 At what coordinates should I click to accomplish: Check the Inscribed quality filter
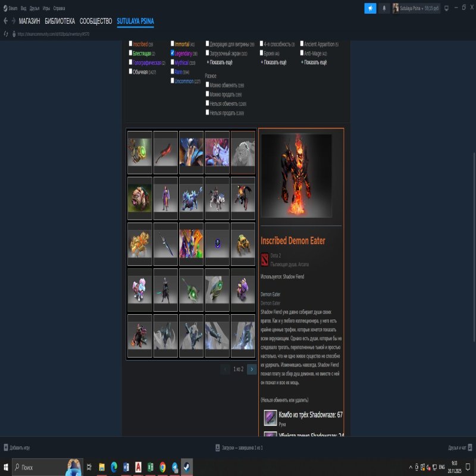click(131, 43)
